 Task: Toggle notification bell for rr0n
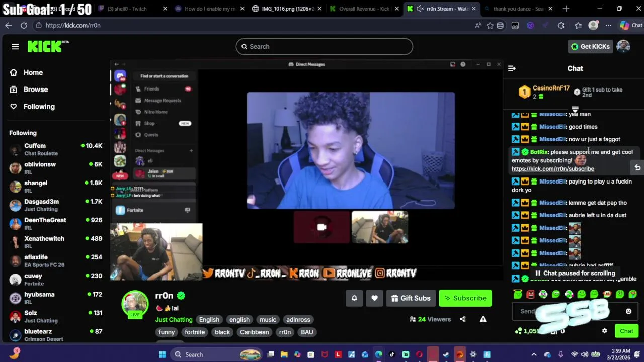354,298
